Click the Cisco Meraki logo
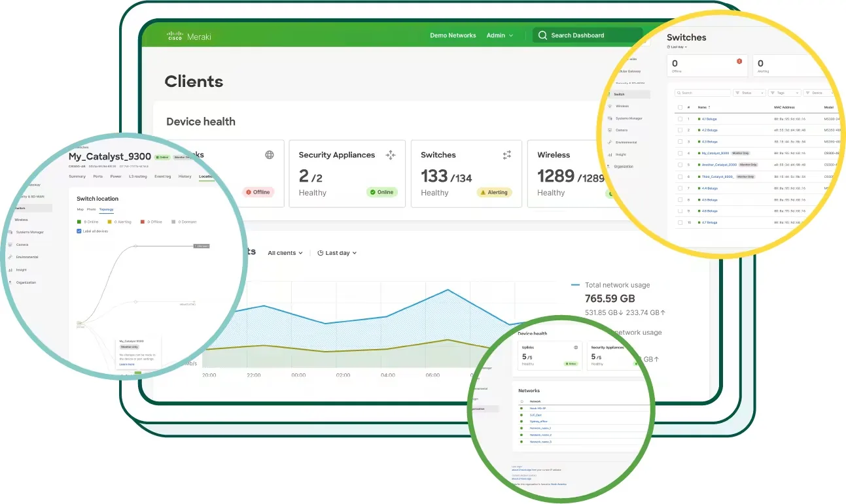This screenshot has width=846, height=504. (186, 36)
